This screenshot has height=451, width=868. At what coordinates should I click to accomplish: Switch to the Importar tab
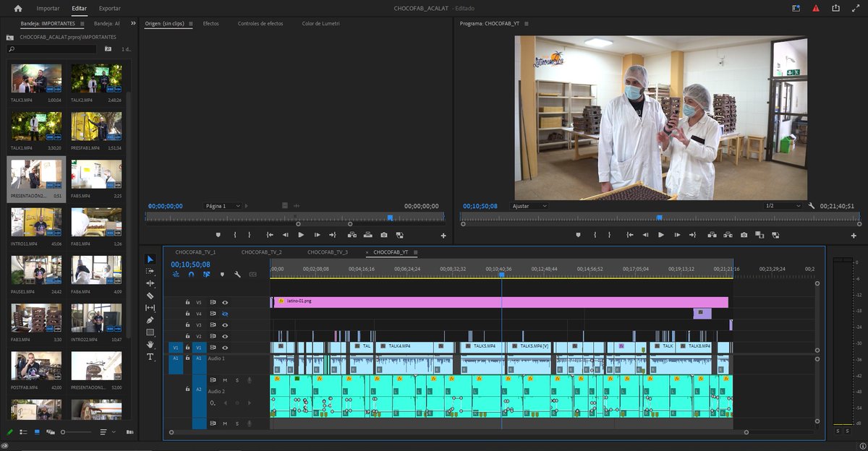48,9
